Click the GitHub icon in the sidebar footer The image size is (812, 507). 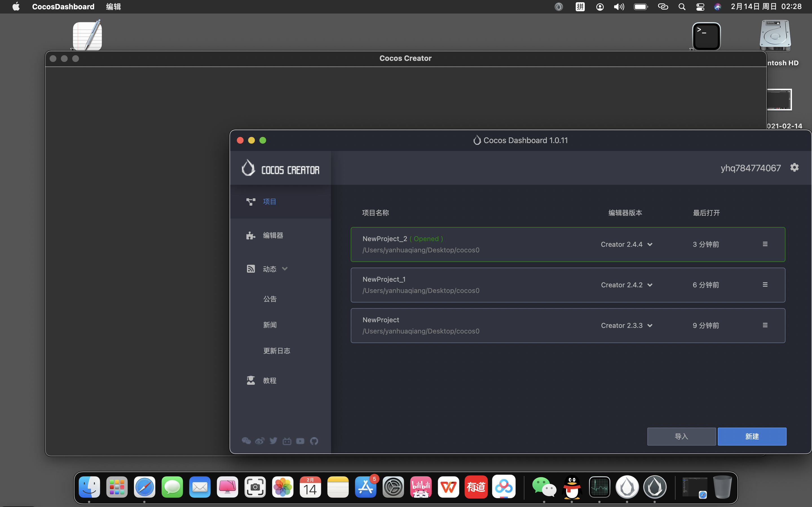314,441
